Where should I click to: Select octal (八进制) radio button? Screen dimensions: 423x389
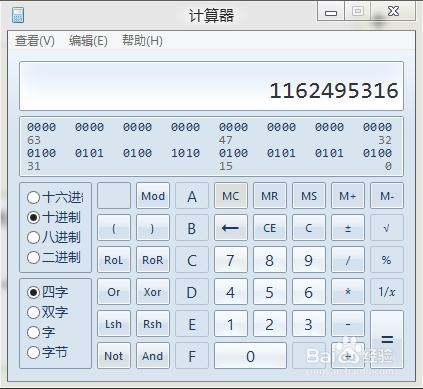33,237
